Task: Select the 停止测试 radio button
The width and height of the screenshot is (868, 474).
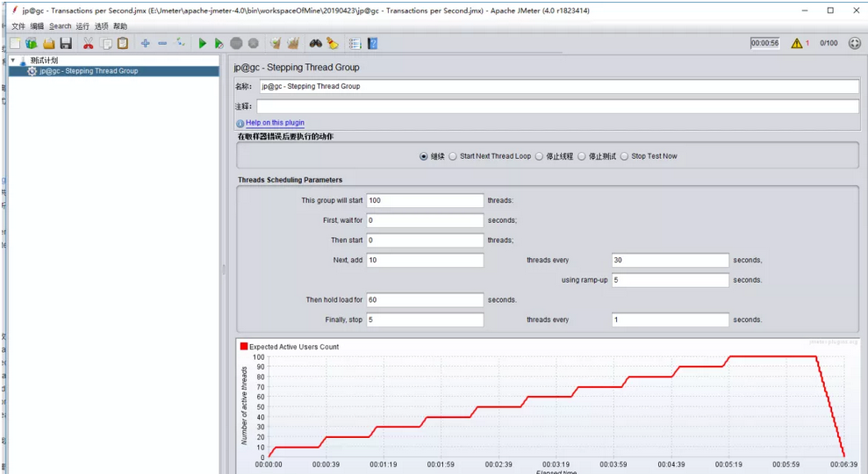Action: pyautogui.click(x=582, y=157)
